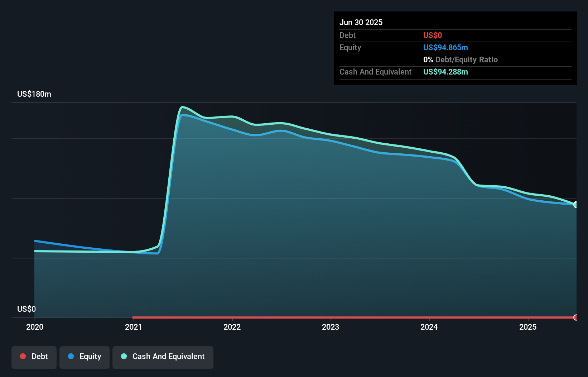This screenshot has height=377, width=588.
Task: Click the 0% Debt/Equity Ratio text
Action: [461, 59]
